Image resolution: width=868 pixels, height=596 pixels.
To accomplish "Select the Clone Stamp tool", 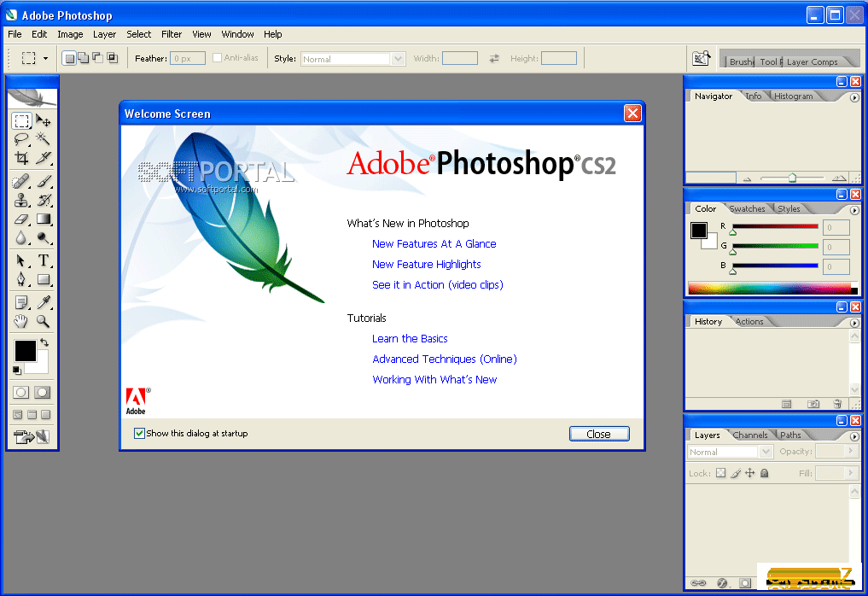I will [x=21, y=200].
